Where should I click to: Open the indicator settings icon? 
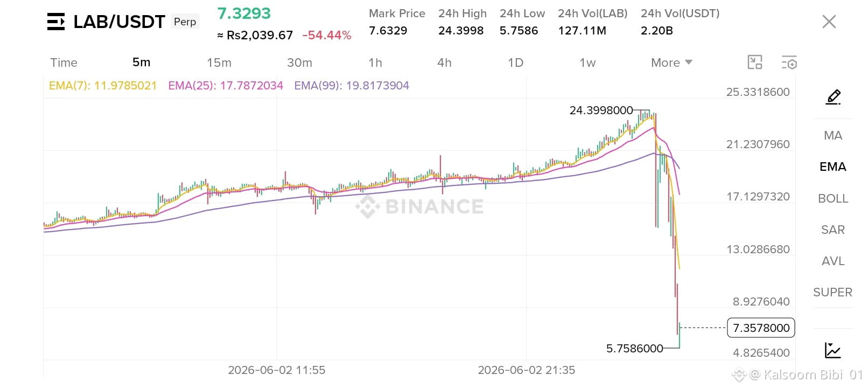pyautogui.click(x=789, y=63)
